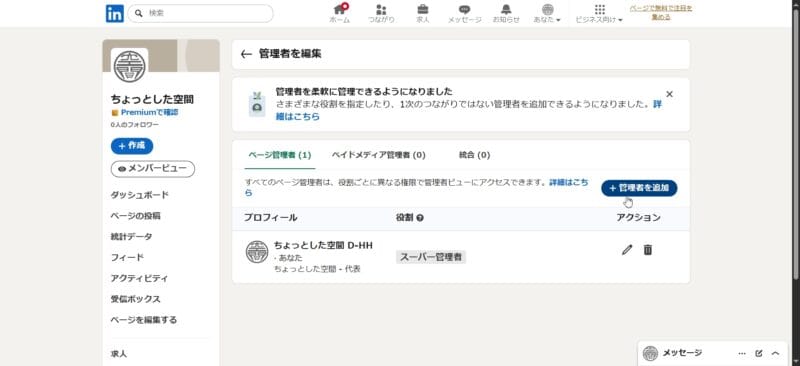Open ちょっとした空間 D-HH profile name
800x366 pixels.
click(x=323, y=246)
